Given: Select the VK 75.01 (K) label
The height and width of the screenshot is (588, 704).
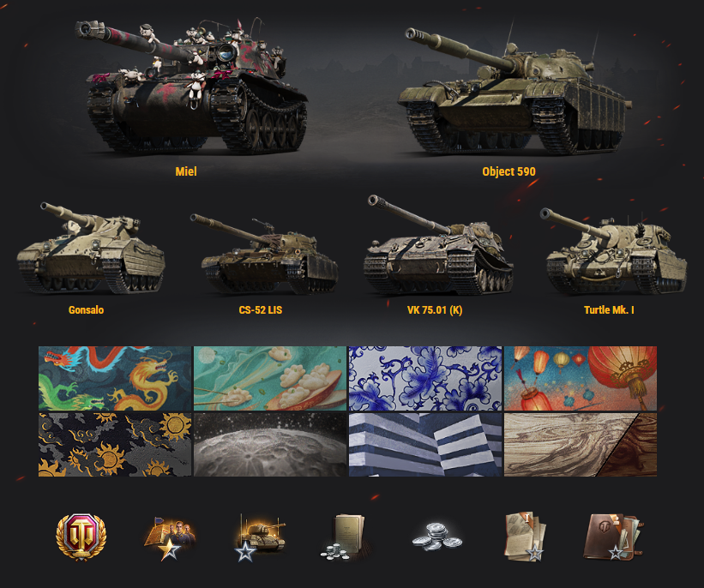Looking at the screenshot, I should (435, 310).
